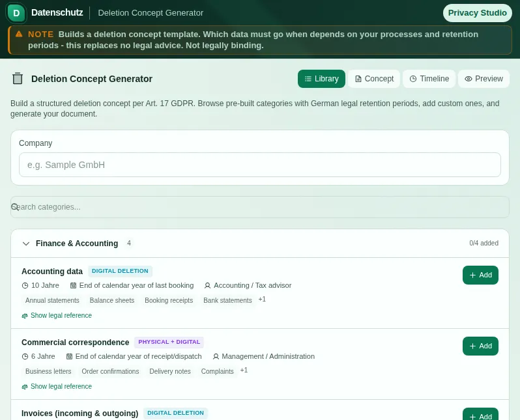Click the clock icon next to 6 Jahre
The image size is (520, 420).
[25, 356]
